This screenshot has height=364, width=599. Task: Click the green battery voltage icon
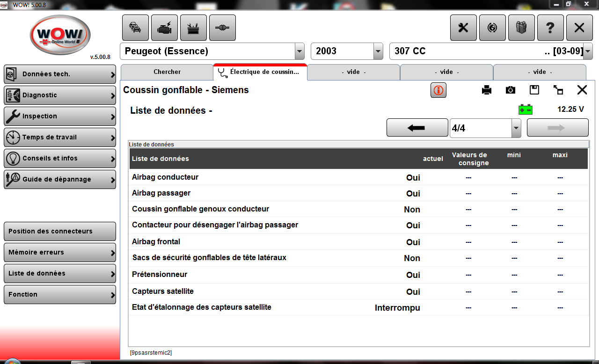[x=526, y=109]
